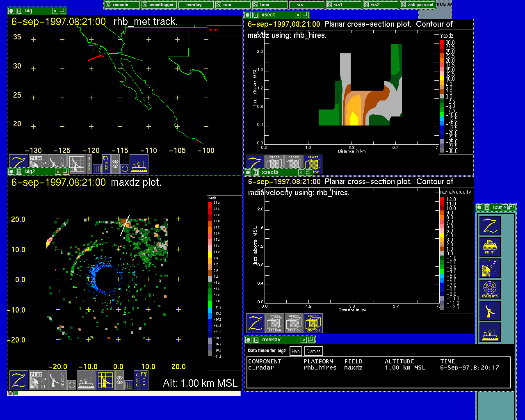Click the yellow radar grid icon in big2 toolbar

click(x=105, y=380)
